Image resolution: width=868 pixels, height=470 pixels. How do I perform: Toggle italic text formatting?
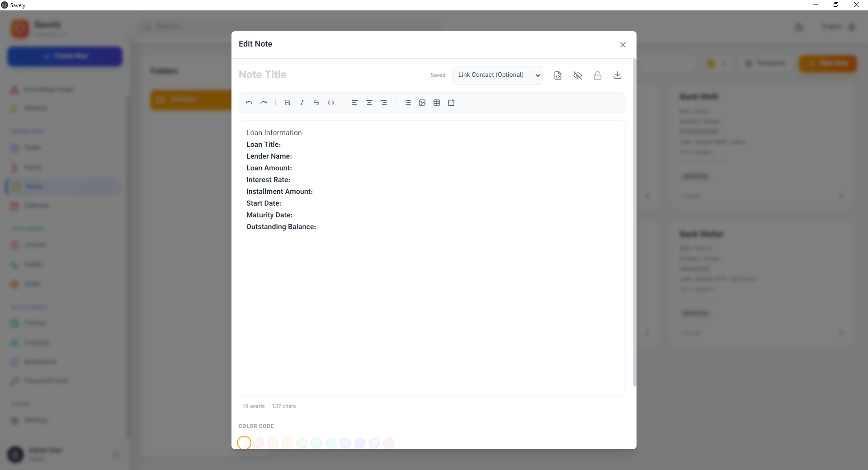tap(302, 103)
